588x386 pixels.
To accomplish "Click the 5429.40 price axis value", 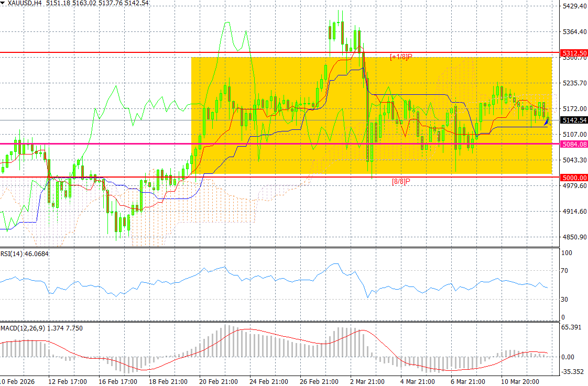I will [x=575, y=6].
